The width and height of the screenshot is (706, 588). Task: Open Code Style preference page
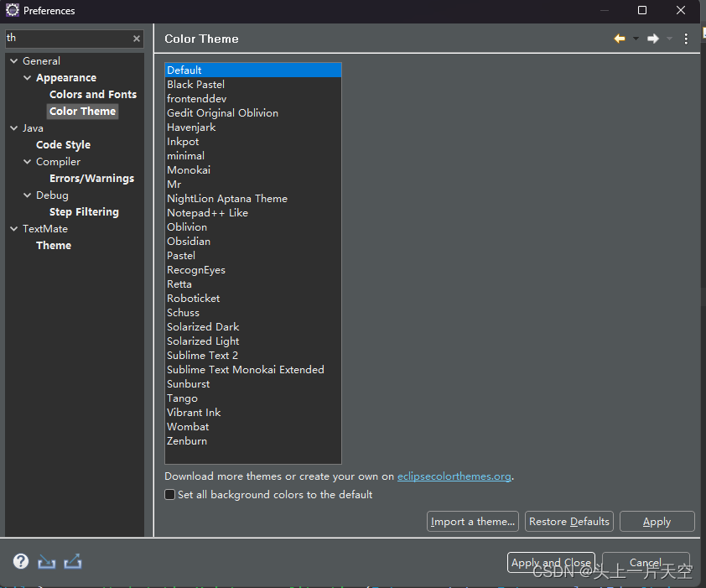click(x=63, y=144)
